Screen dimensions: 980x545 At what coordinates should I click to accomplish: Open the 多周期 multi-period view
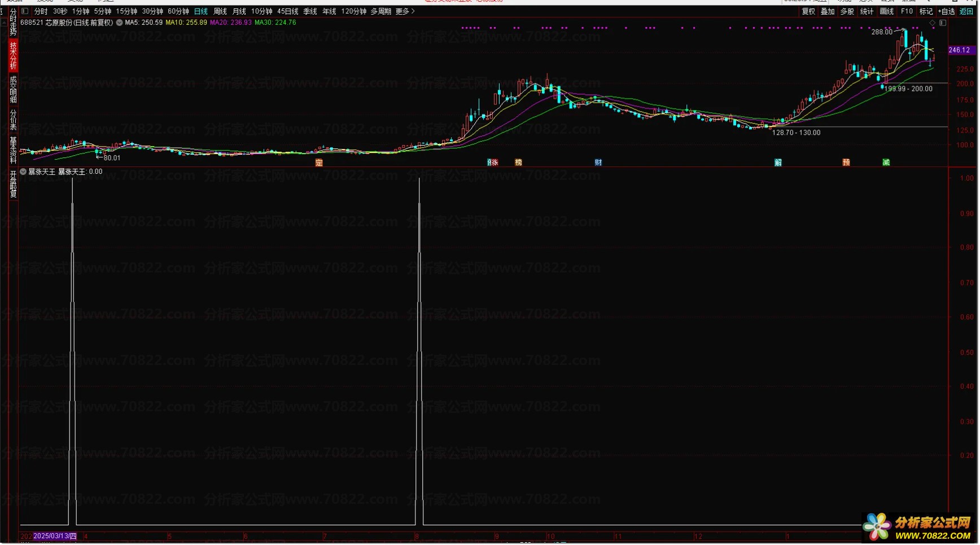click(381, 11)
